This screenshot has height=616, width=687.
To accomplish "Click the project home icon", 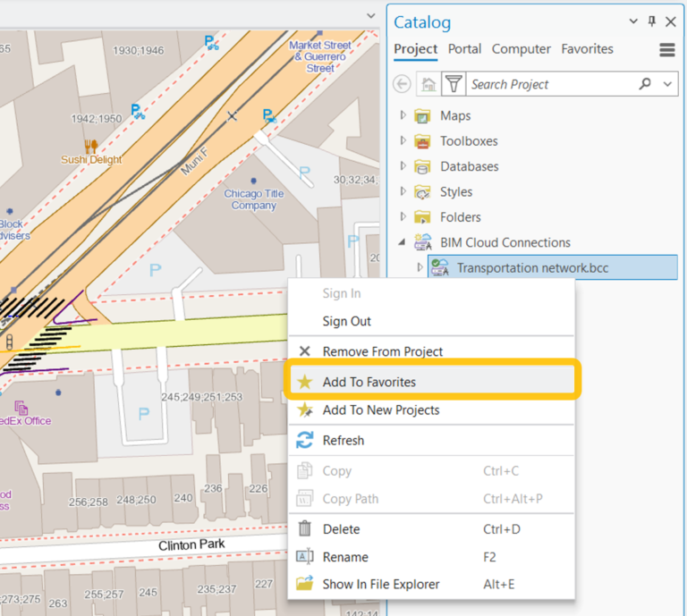I will click(428, 84).
